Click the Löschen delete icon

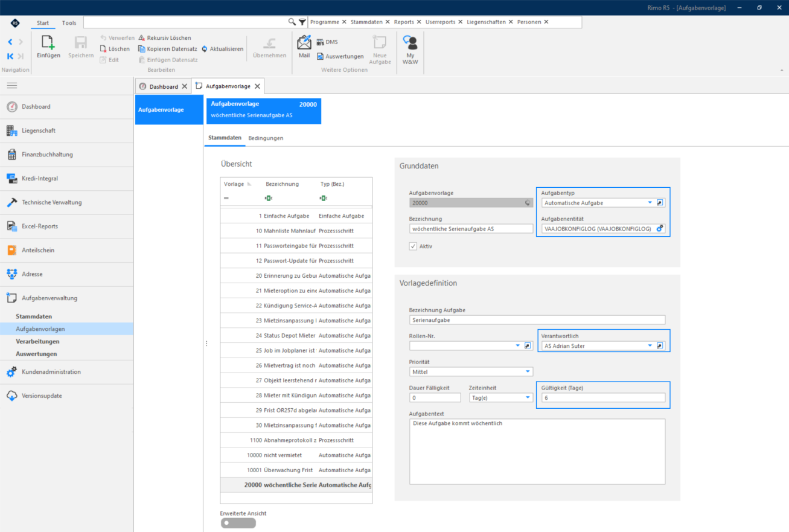tap(103, 49)
